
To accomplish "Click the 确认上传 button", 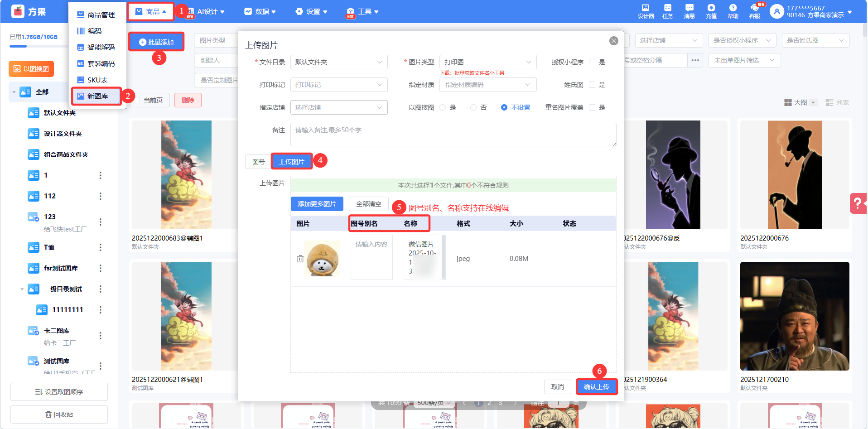I will point(596,387).
